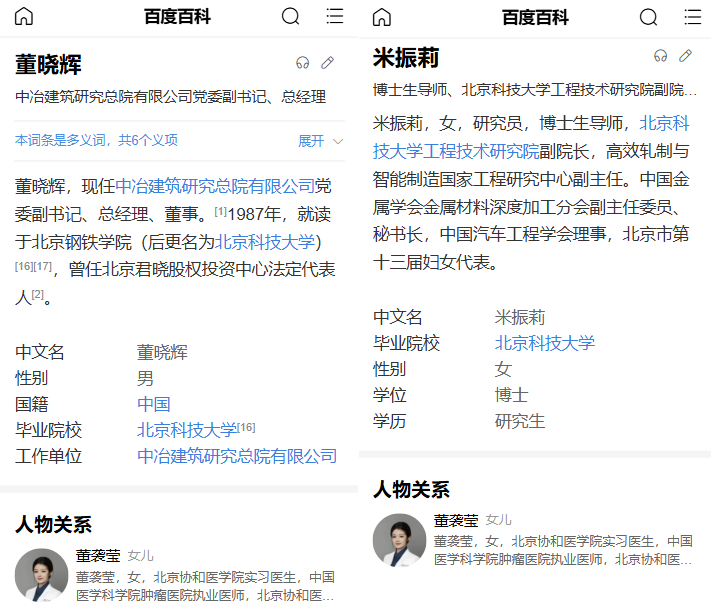Select subtitle 中冶建筑研究总院有限公司党委副书记、总经理
Image resolution: width=711 pixels, height=609 pixels.
[170, 97]
